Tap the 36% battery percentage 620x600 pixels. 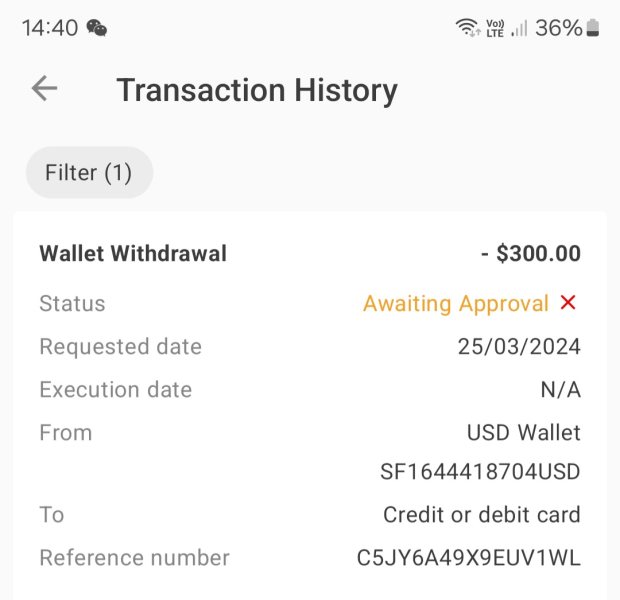coord(558,28)
